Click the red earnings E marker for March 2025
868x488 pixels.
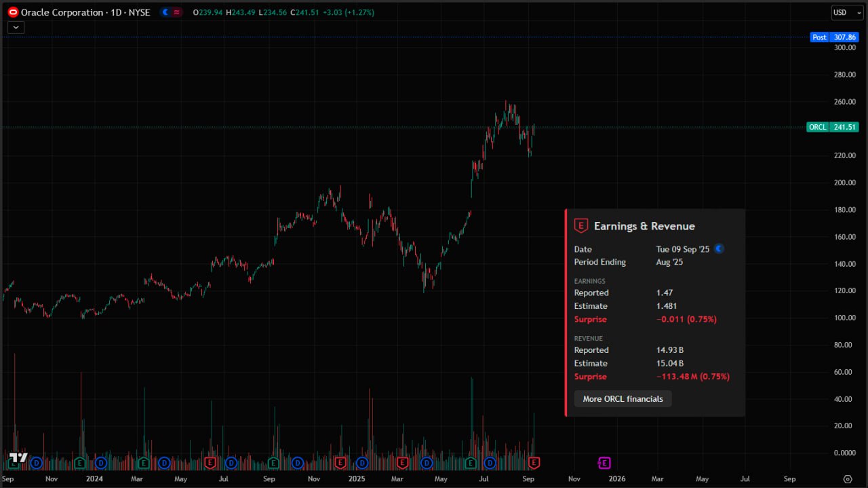pyautogui.click(x=402, y=463)
